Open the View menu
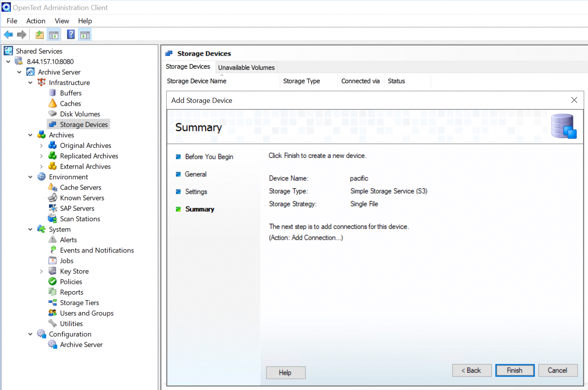Screen dimensions: 588x390 [x=62, y=21]
